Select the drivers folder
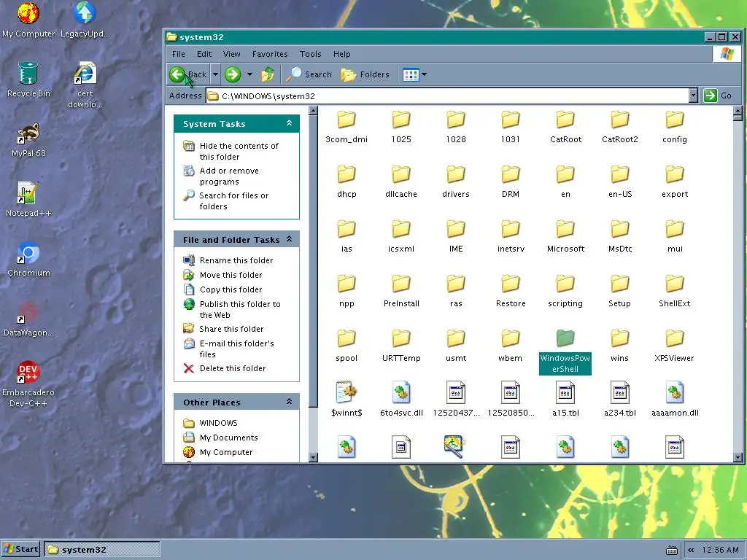This screenshot has height=560, width=747. 456,182
